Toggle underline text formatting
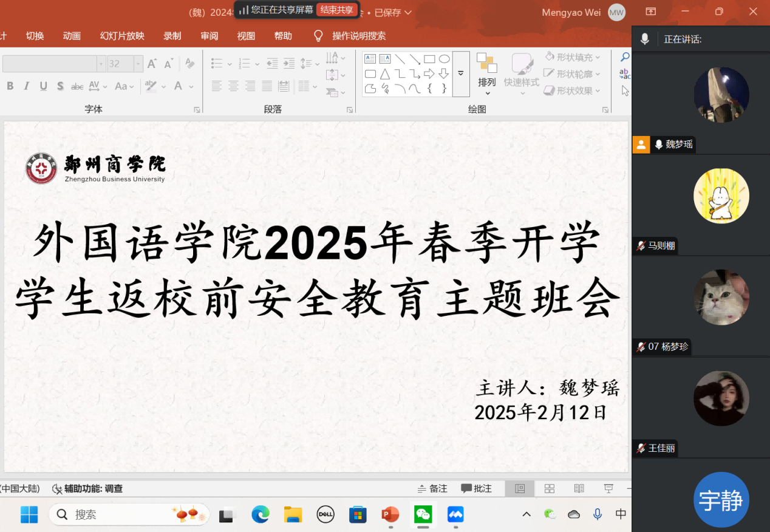Viewport: 770px width, 532px height. tap(43, 86)
